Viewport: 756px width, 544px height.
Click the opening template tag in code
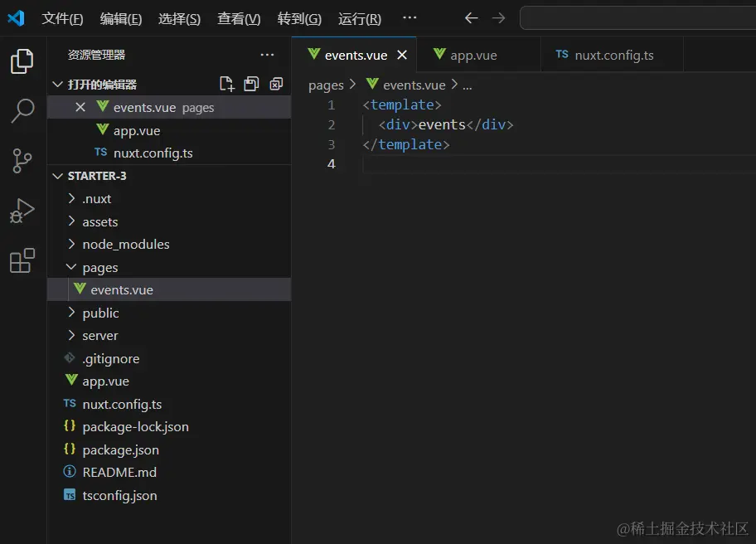coord(402,104)
